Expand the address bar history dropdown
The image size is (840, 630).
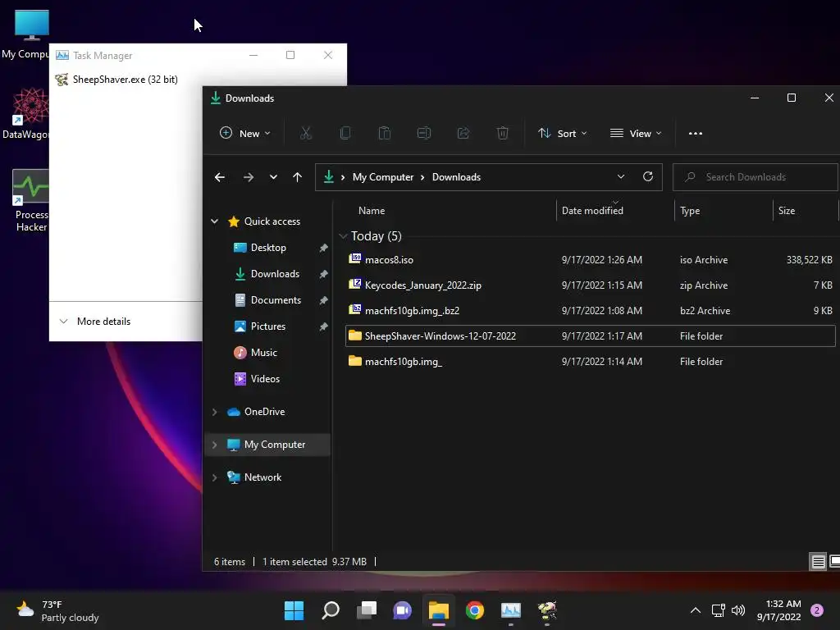(621, 177)
